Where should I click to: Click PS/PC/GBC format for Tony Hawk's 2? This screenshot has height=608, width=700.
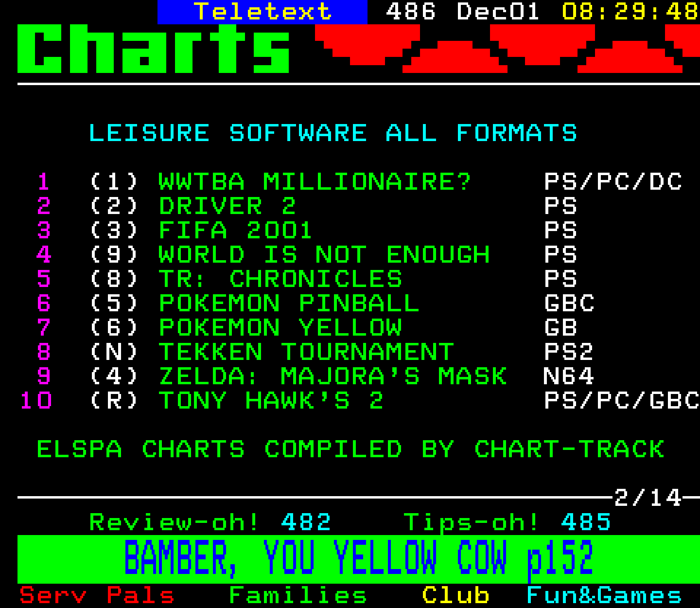tap(622, 401)
